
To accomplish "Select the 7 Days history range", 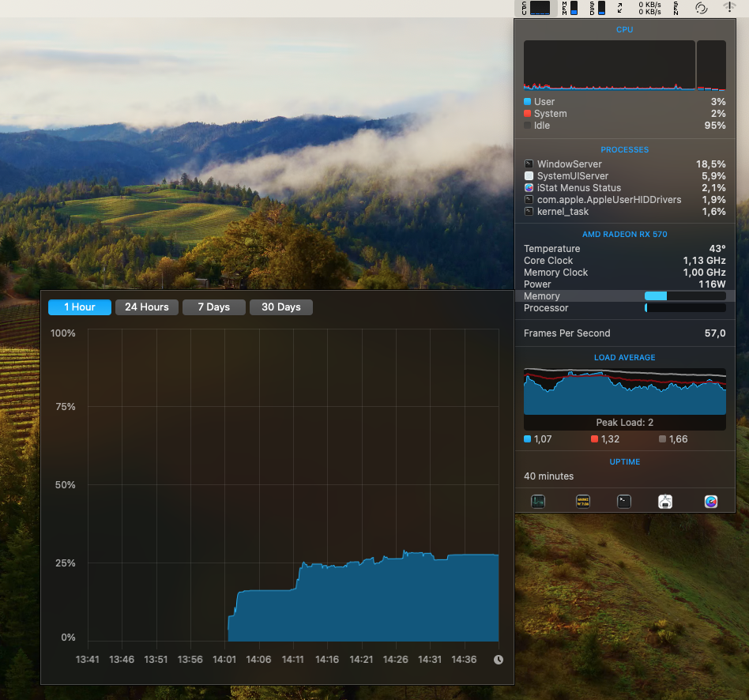I will tap(213, 307).
